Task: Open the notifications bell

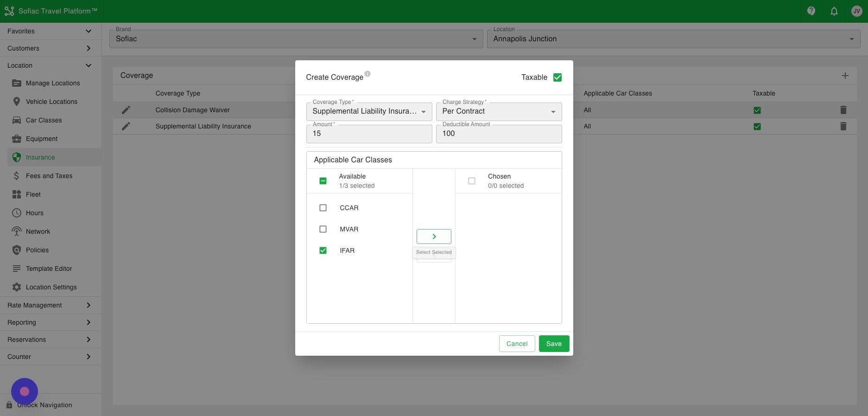Action: (834, 11)
